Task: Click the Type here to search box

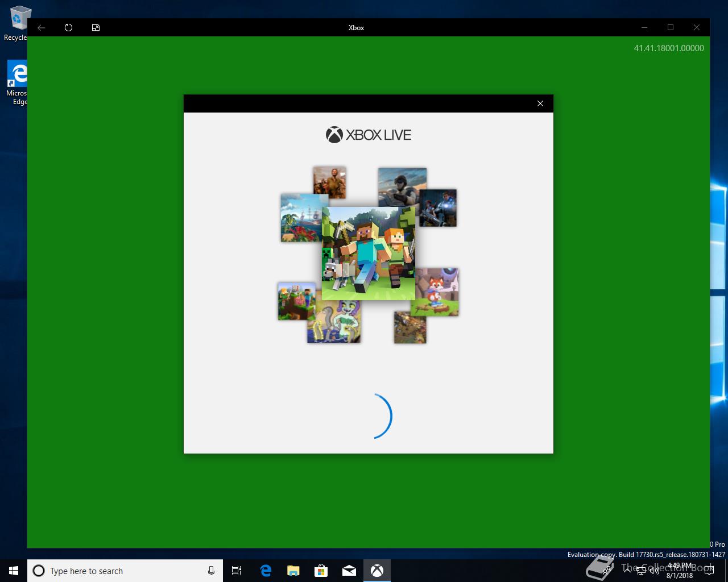Action: point(124,571)
